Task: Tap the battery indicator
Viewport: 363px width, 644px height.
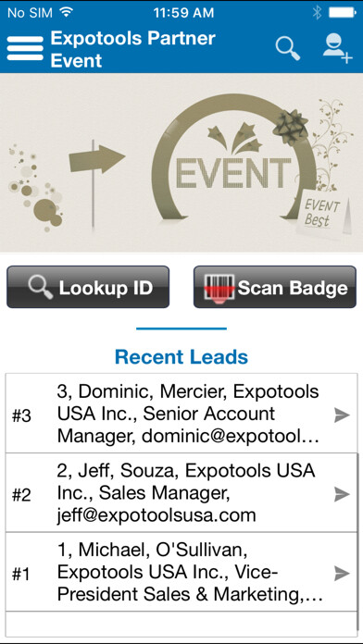Action: coord(342,13)
